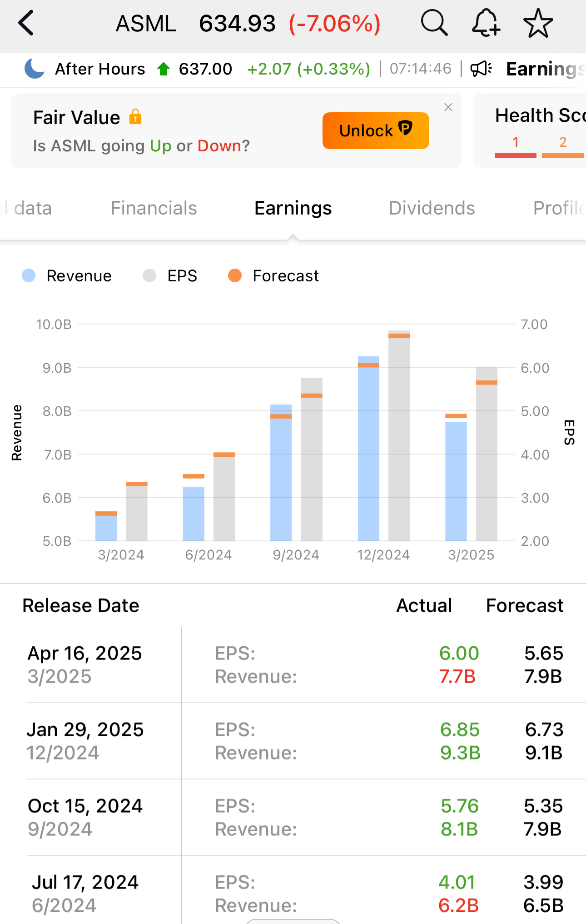Tap actual revenue value 7.7B

click(x=457, y=676)
